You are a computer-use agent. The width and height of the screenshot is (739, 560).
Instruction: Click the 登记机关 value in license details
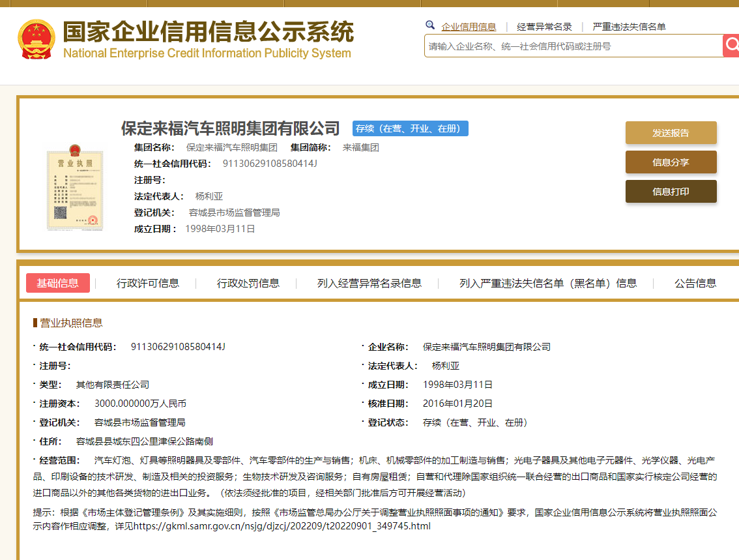(x=140, y=422)
